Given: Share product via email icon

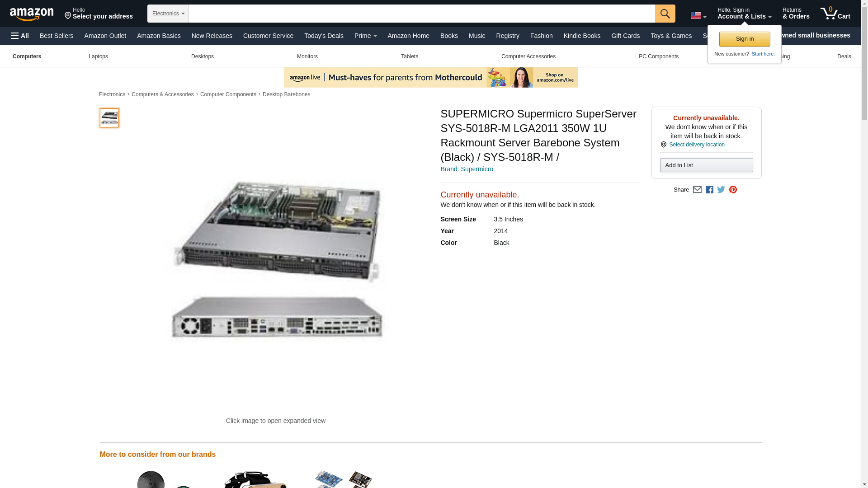Looking at the screenshot, I should (x=697, y=190).
